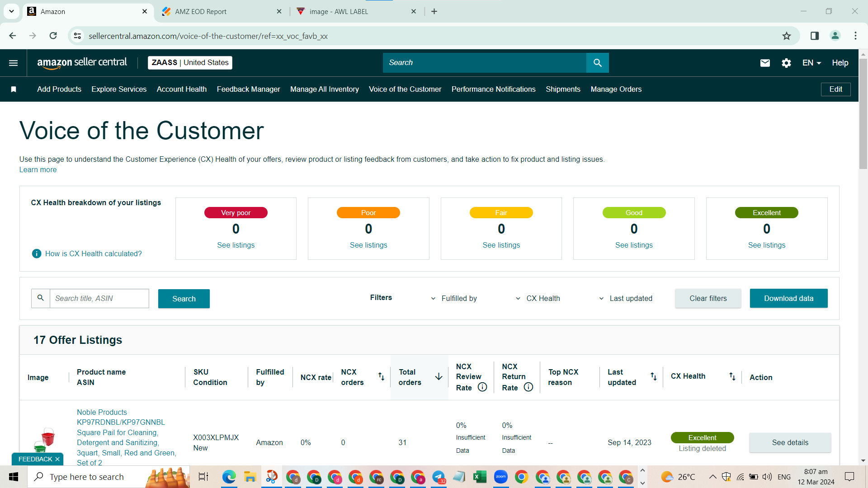Open Zoom from the taskbar

coord(500,477)
